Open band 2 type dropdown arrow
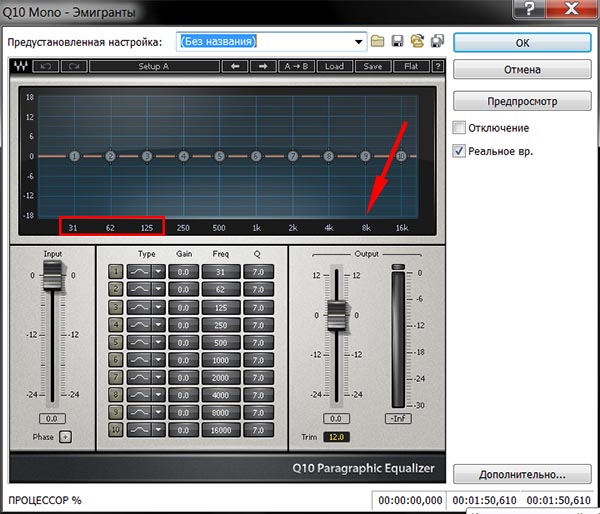The height and width of the screenshot is (514, 600). 158,289
